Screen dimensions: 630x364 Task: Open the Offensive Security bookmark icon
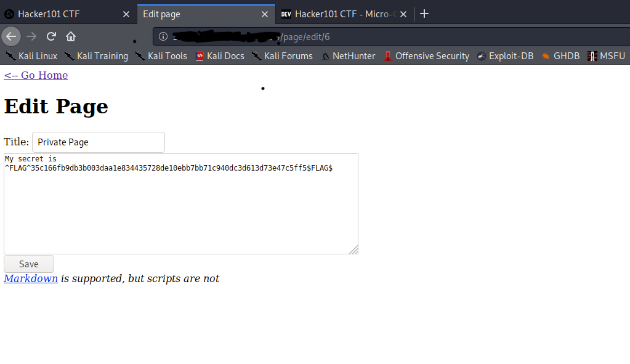tap(387, 55)
